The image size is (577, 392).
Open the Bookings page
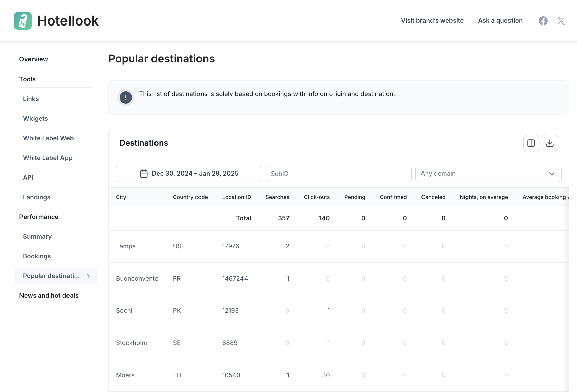pos(37,256)
